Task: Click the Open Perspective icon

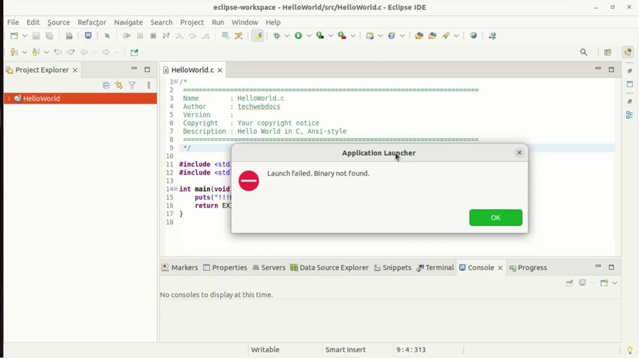Action: [608, 52]
